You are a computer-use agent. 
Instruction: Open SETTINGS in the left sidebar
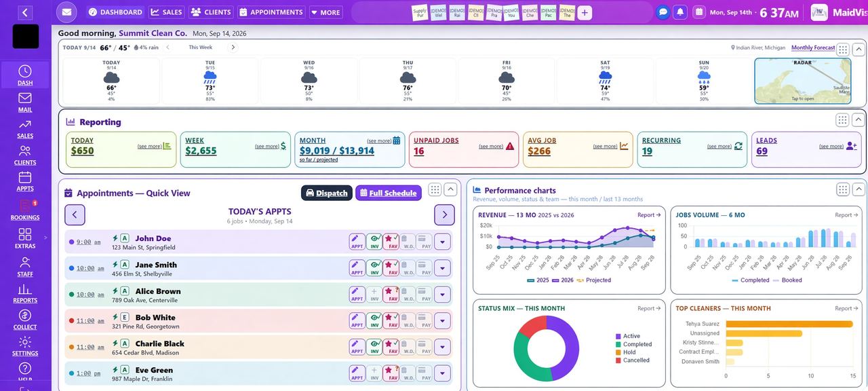point(25,346)
